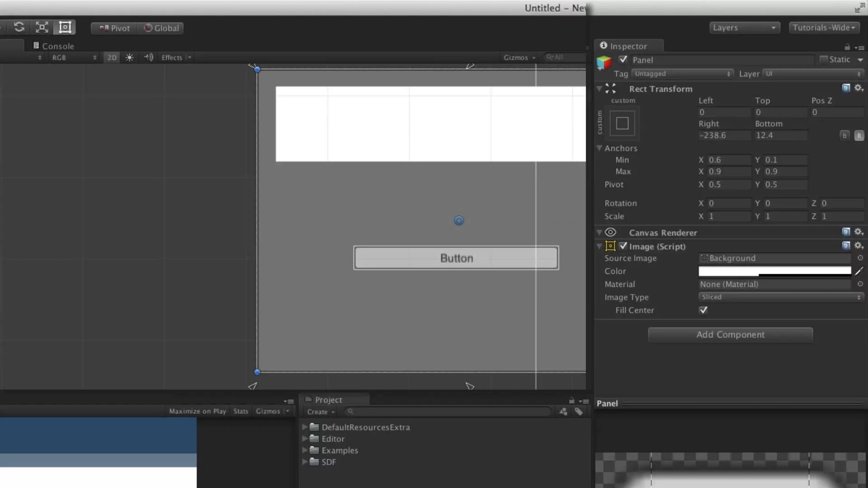
Task: Open Rect Transform help book icon
Action: coord(846,88)
